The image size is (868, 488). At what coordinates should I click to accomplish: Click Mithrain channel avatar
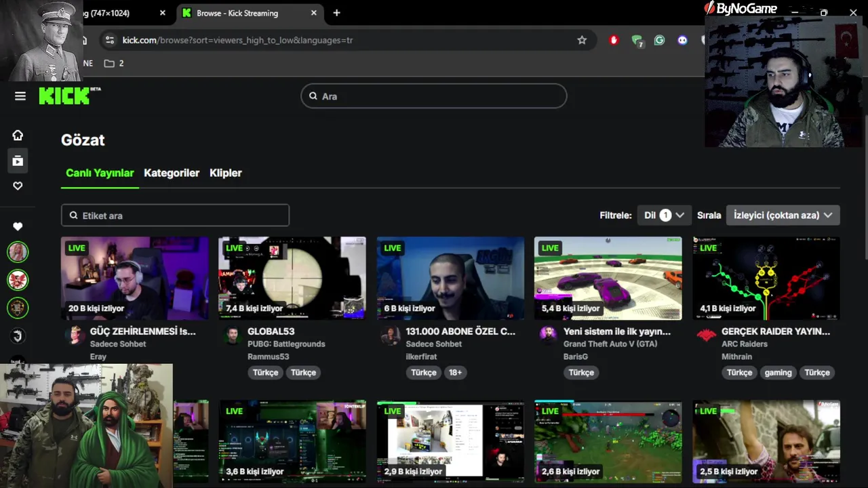pyautogui.click(x=707, y=336)
